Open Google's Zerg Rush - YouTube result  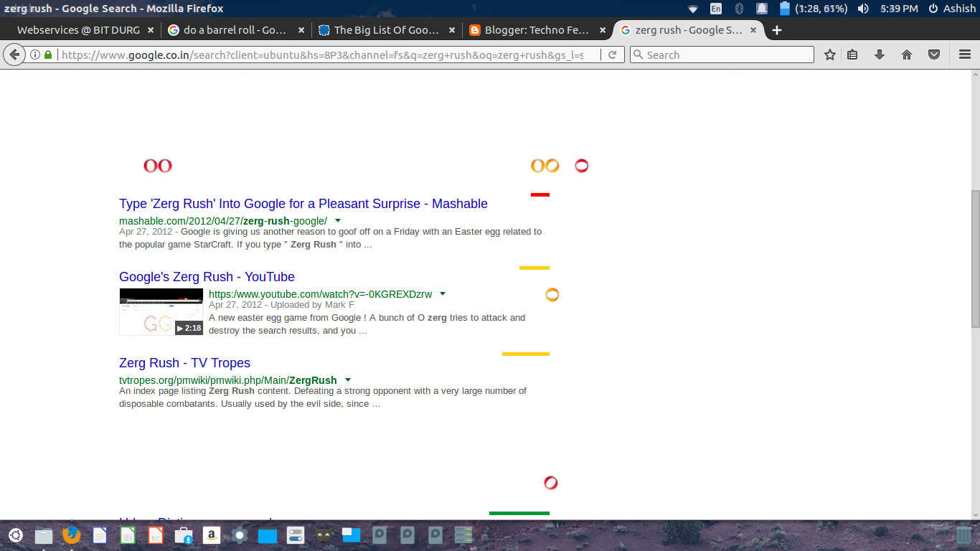207,277
